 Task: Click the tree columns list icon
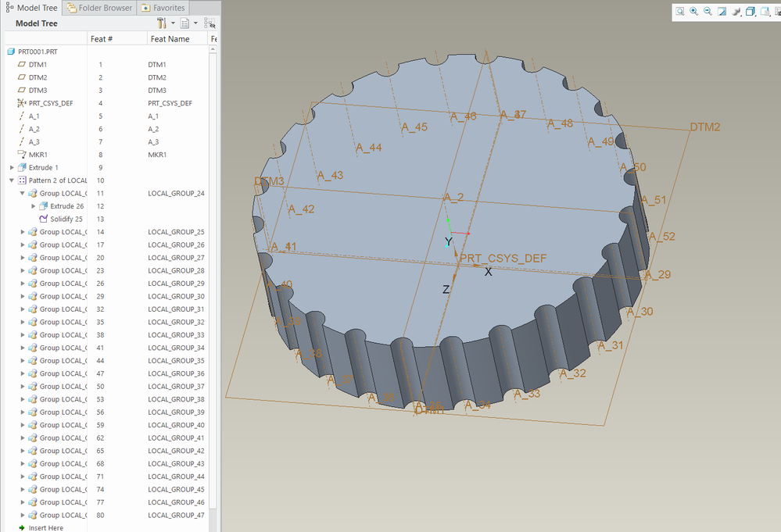[x=185, y=23]
